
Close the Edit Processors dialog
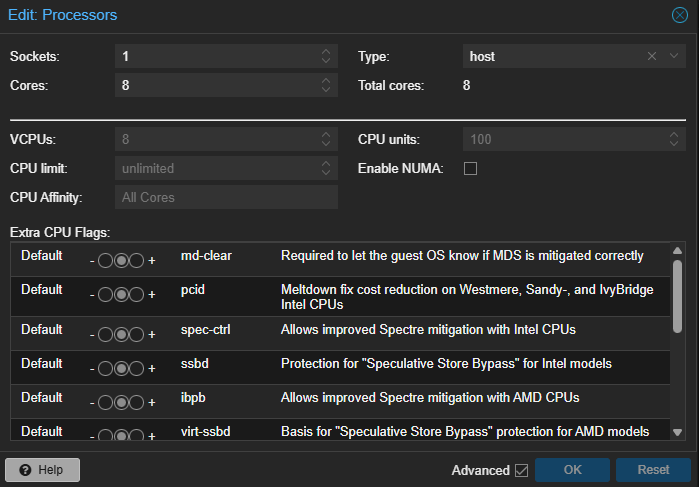pos(679,15)
